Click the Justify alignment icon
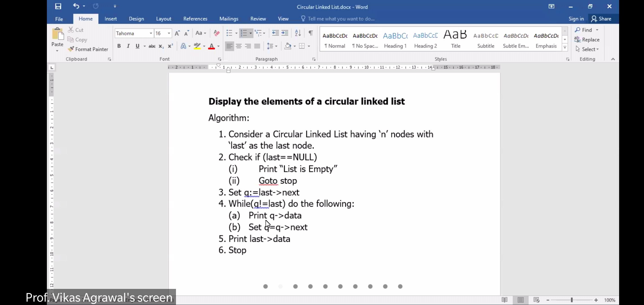 257,46
